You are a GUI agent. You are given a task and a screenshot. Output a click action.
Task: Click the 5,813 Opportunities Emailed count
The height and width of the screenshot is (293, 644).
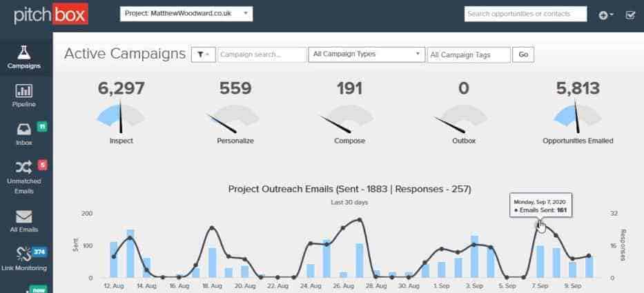[x=578, y=89]
